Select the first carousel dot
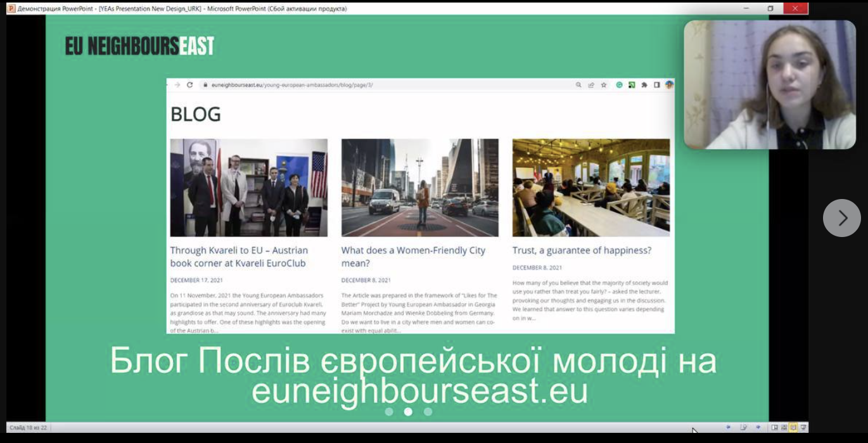 [389, 411]
